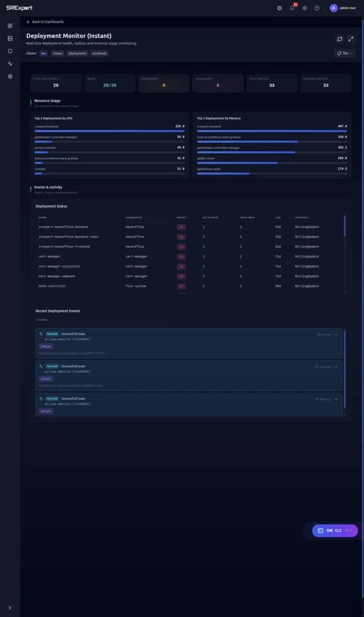
Task: Expand the third SuccessfulCreate event
Action: [x=336, y=399]
